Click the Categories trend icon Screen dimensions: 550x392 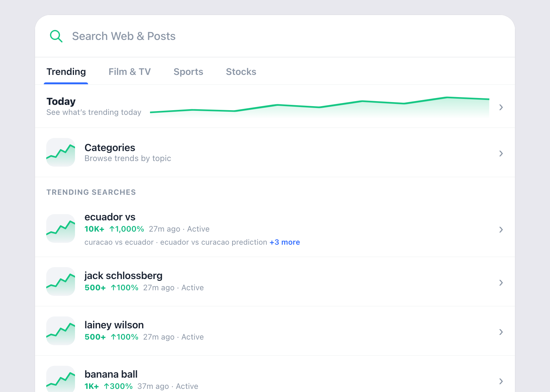point(61,152)
